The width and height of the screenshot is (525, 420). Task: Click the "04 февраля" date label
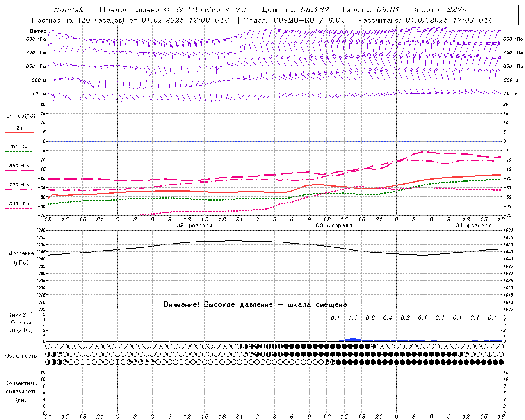click(473, 226)
